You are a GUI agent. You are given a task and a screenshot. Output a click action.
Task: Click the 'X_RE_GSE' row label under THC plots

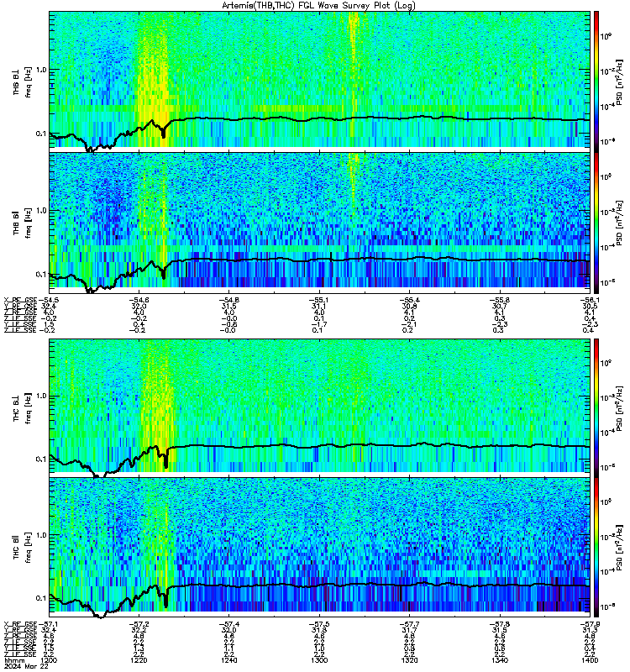(x=21, y=624)
